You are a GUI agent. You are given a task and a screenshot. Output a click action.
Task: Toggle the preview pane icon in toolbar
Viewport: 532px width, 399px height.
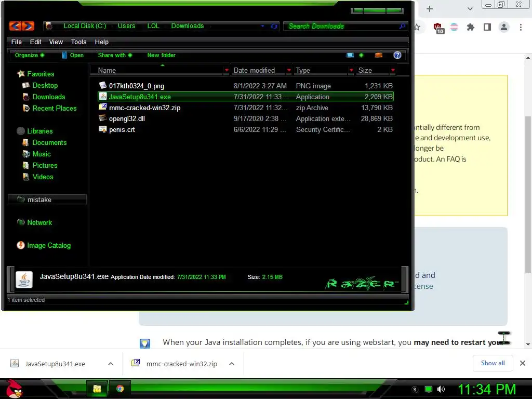[379, 55]
